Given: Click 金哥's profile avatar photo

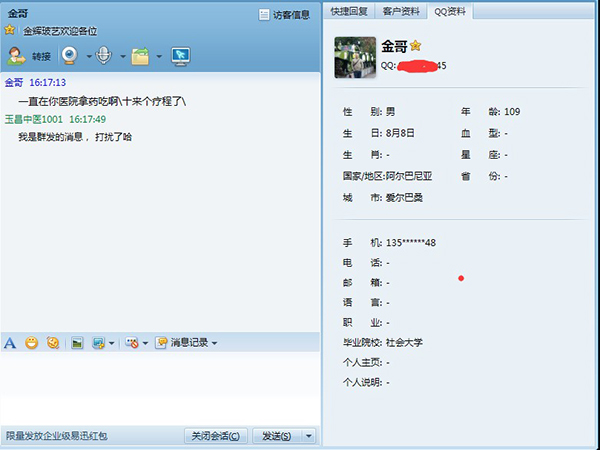Looking at the screenshot, I should (355, 57).
